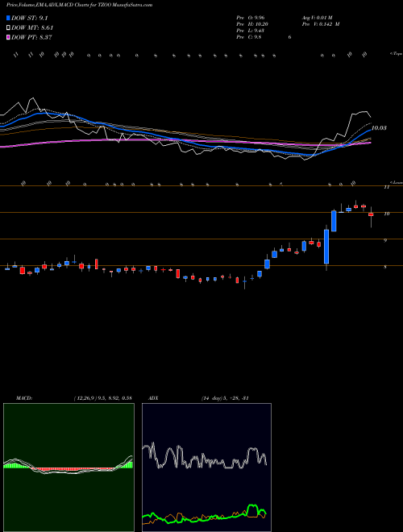Click the tallest blue candlestick near price 9
The width and height of the screenshot is (403, 532).
click(x=326, y=247)
